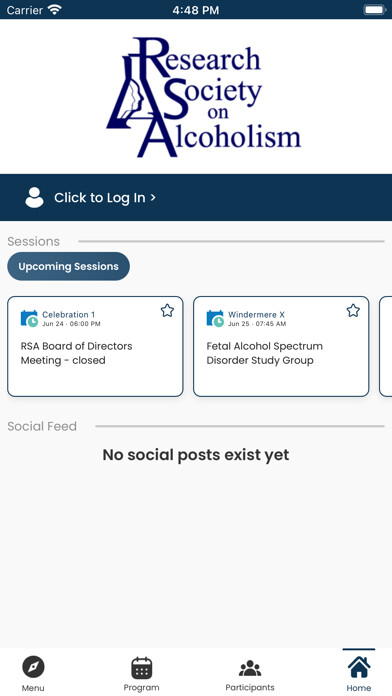Open the Program calendar icon
The width and height of the screenshot is (392, 696).
pyautogui.click(x=142, y=668)
